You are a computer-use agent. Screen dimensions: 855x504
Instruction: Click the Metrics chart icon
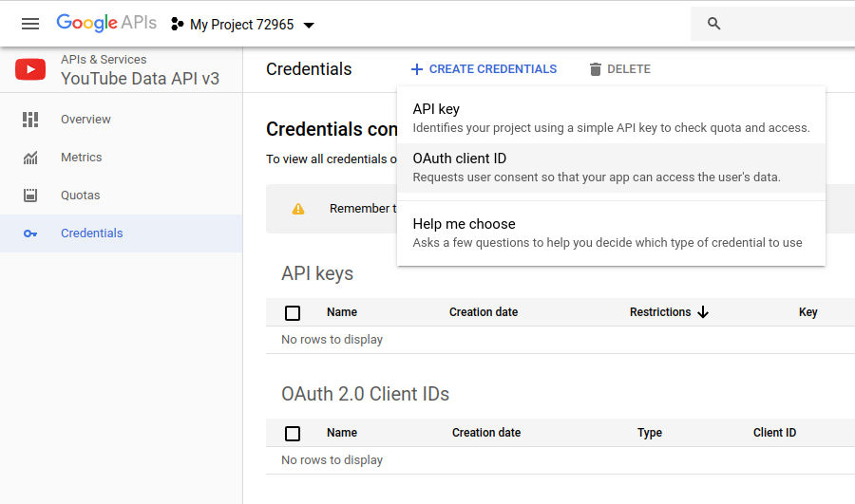point(30,158)
